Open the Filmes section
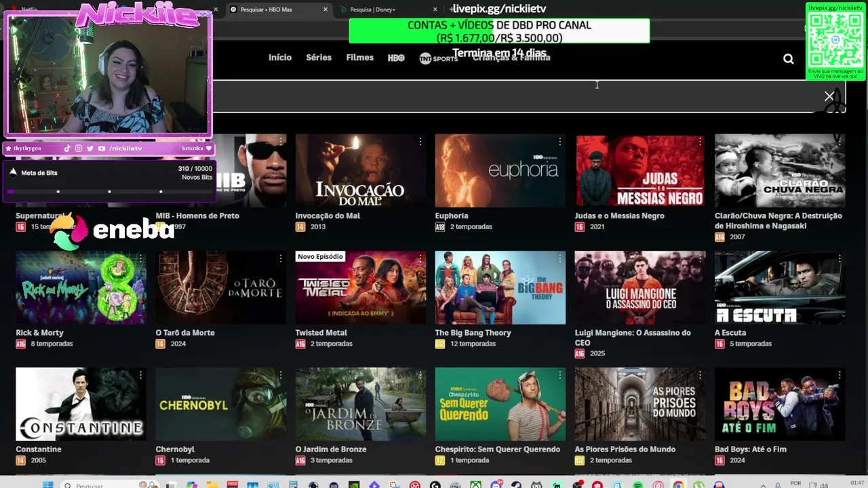This screenshot has height=488, width=868. click(x=359, y=58)
